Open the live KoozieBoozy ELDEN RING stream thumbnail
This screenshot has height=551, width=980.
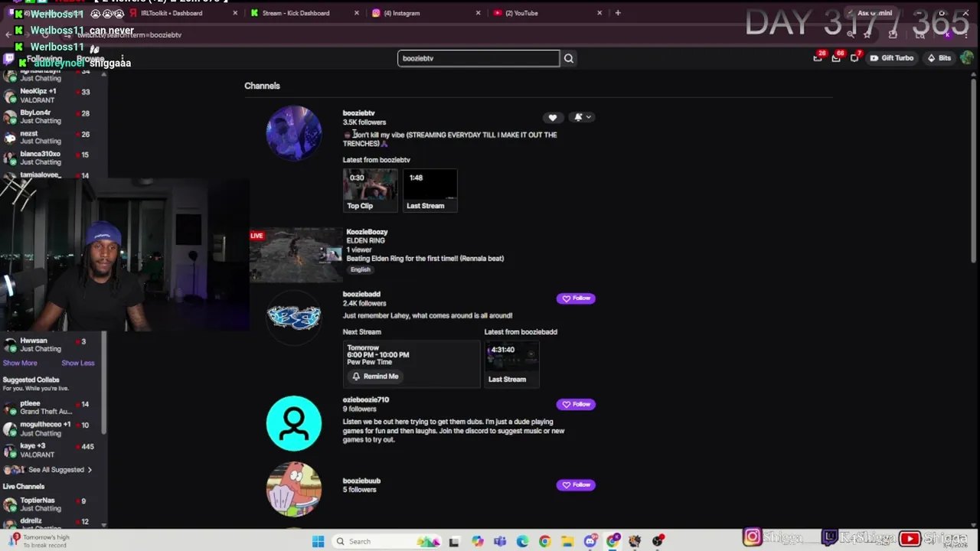(296, 255)
